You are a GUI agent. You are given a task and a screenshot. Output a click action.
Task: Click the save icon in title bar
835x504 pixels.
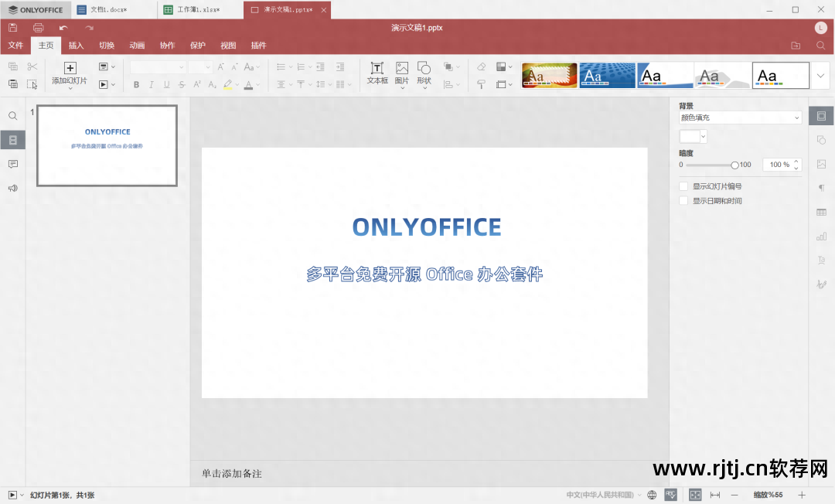13,28
